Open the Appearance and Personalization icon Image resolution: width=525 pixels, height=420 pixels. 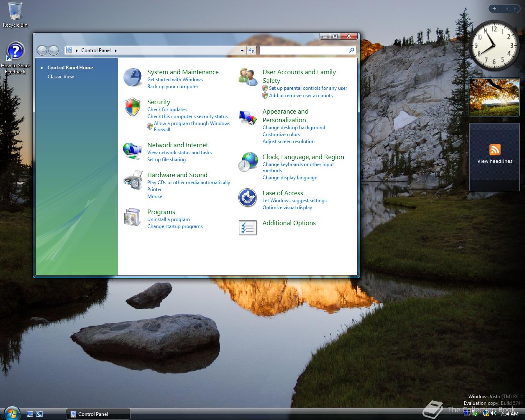[248, 117]
